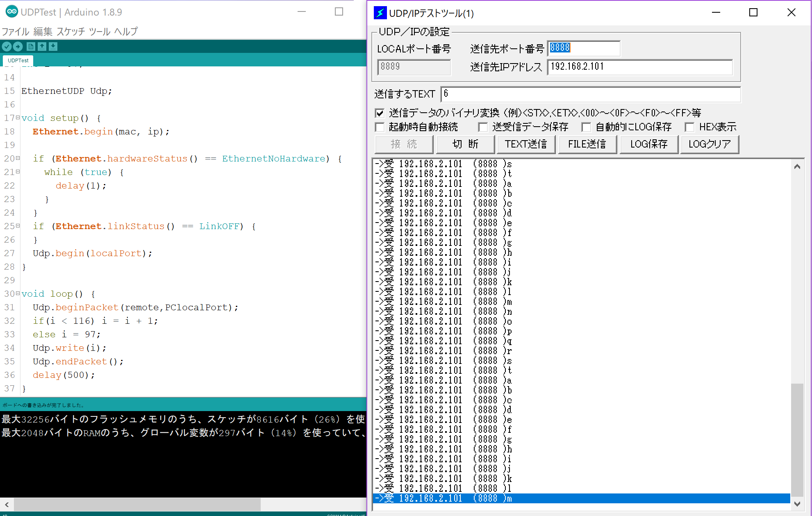The width and height of the screenshot is (812, 516).
Task: Open the スケッチ menu
Action: point(71,32)
